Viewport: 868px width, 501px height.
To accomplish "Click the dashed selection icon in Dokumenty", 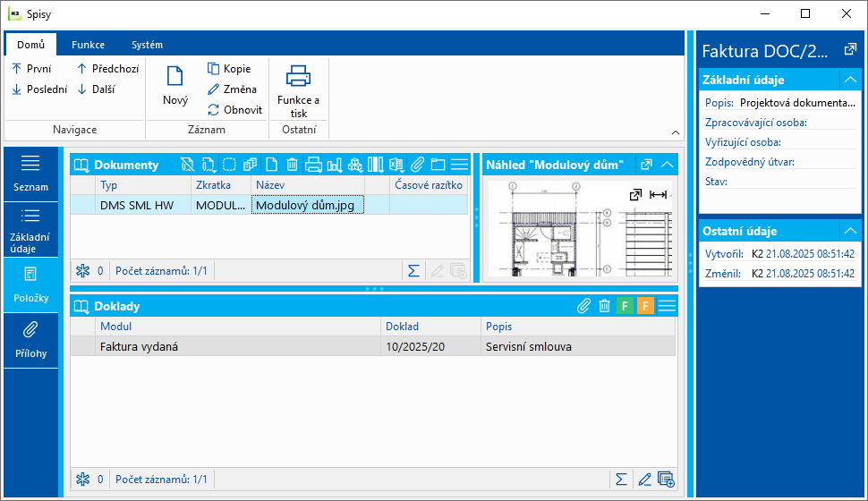I will pyautogui.click(x=229, y=165).
